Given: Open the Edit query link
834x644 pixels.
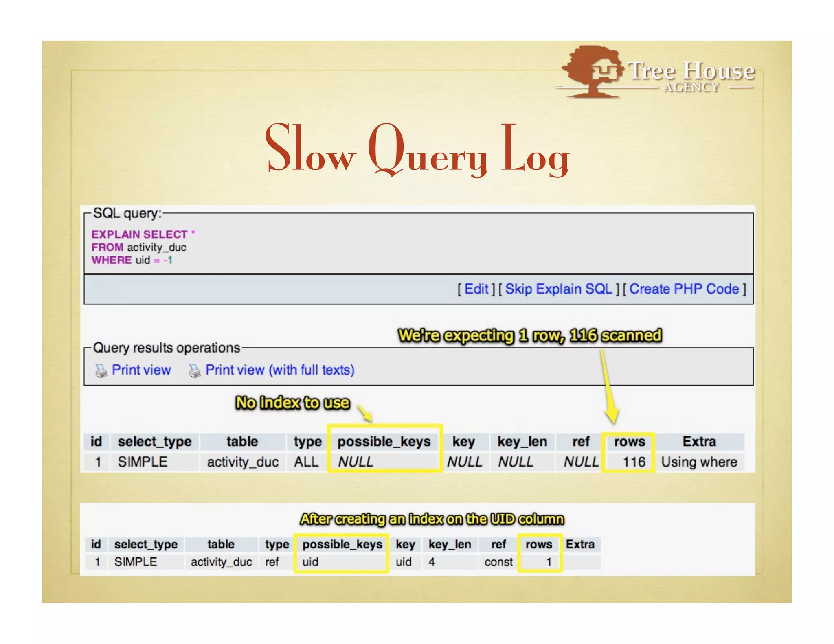Looking at the screenshot, I should point(476,289).
